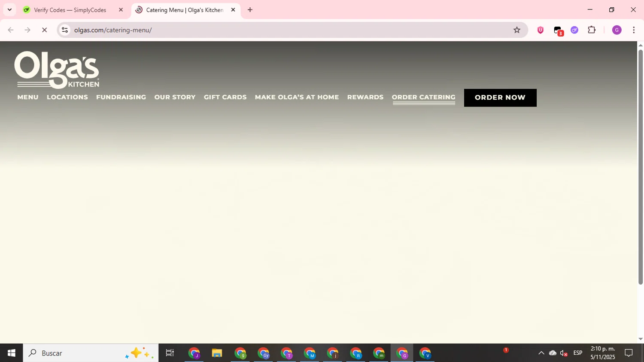Open the MENU navigation link
The image size is (644, 362).
point(28,97)
